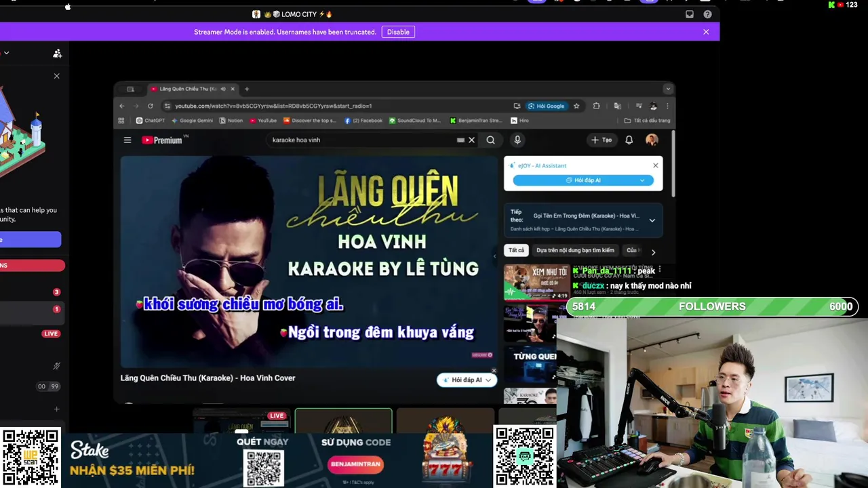Open the YouTube hamburger guide menu
The width and height of the screenshot is (868, 488).
click(x=127, y=140)
